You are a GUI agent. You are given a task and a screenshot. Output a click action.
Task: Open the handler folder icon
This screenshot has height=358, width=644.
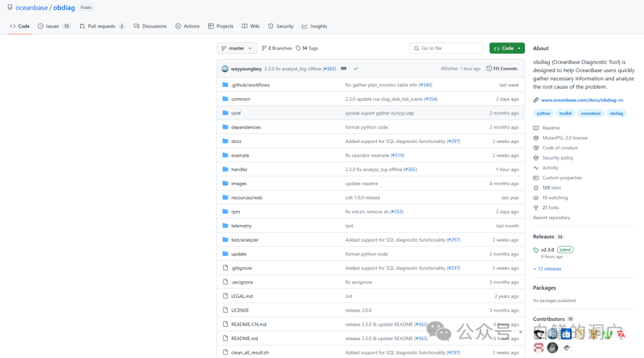pyautogui.click(x=225, y=169)
